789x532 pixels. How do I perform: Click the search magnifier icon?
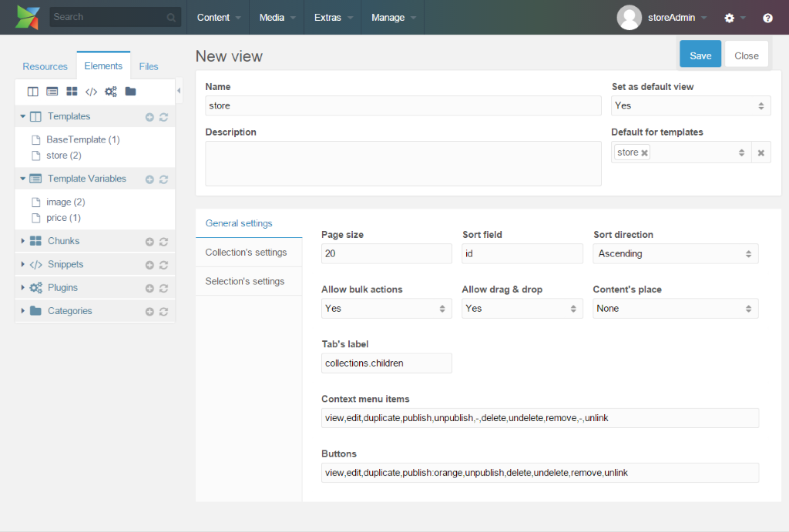[171, 18]
